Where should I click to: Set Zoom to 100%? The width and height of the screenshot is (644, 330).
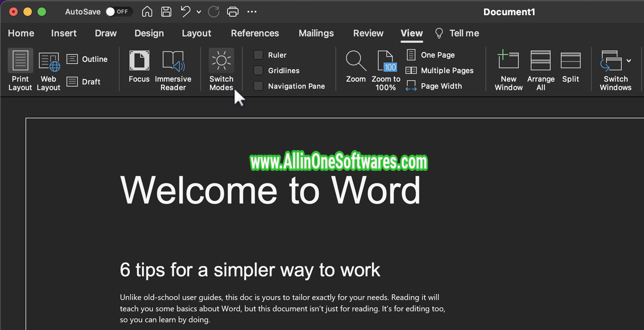point(386,70)
